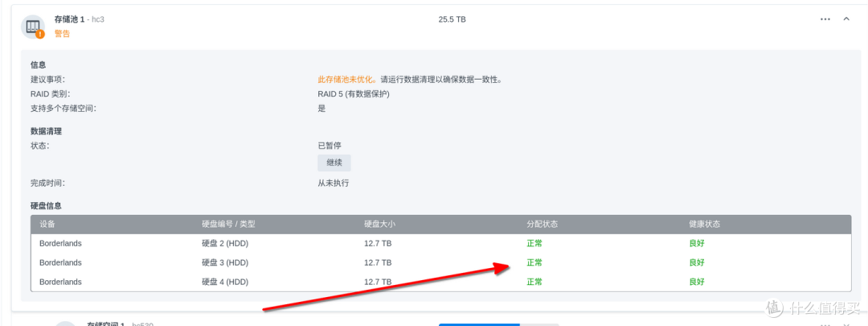Click the 继续 button to resume data scrubbing
Viewport: 868px width, 326px height.
pos(334,163)
